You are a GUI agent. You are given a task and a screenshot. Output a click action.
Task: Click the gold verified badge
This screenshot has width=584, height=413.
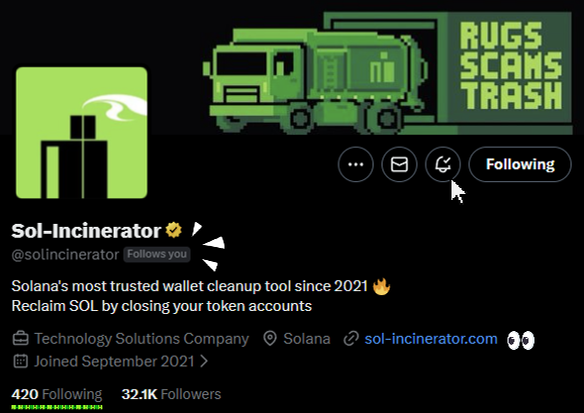pyautogui.click(x=174, y=230)
